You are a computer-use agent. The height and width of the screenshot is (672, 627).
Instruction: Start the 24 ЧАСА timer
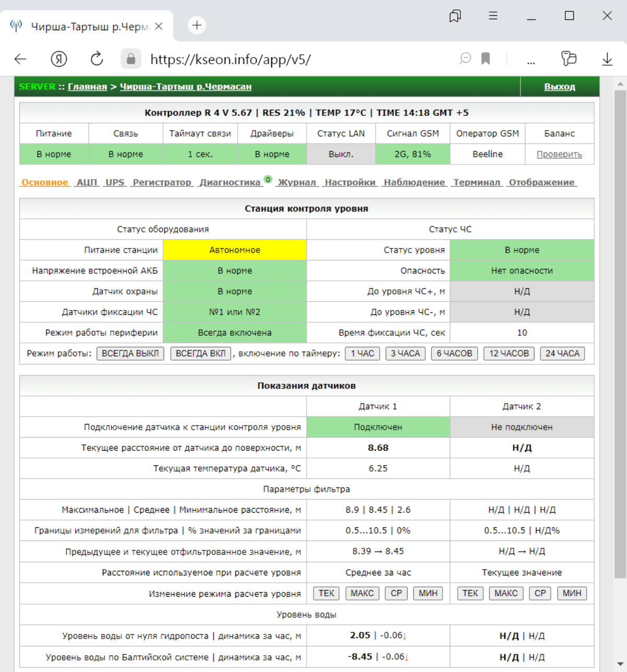pos(563,353)
